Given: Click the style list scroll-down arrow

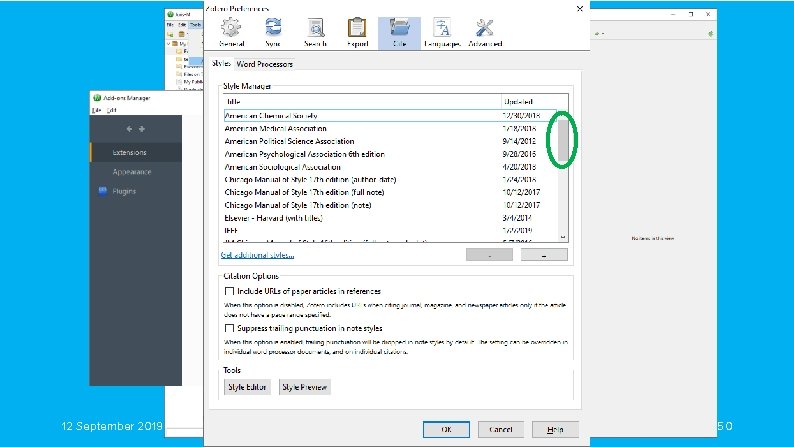Looking at the screenshot, I should [563, 236].
